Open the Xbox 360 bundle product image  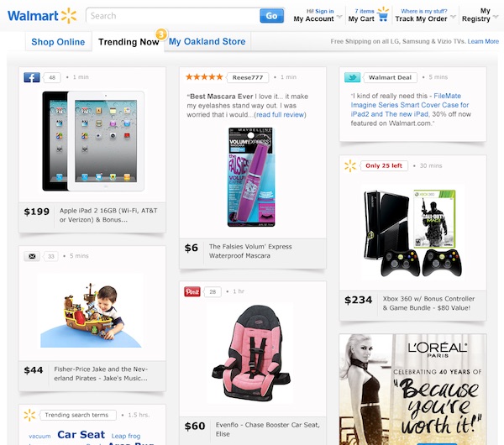(x=412, y=233)
